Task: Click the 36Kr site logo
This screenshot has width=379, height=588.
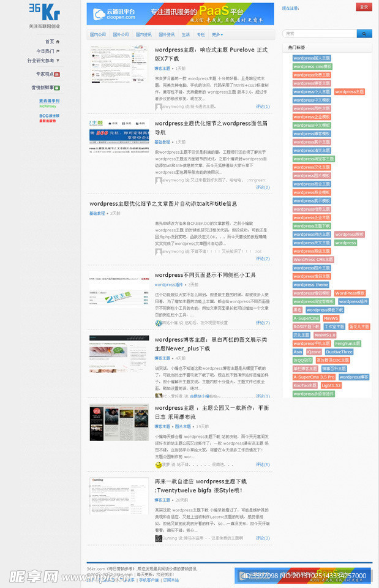Action: tap(45, 12)
